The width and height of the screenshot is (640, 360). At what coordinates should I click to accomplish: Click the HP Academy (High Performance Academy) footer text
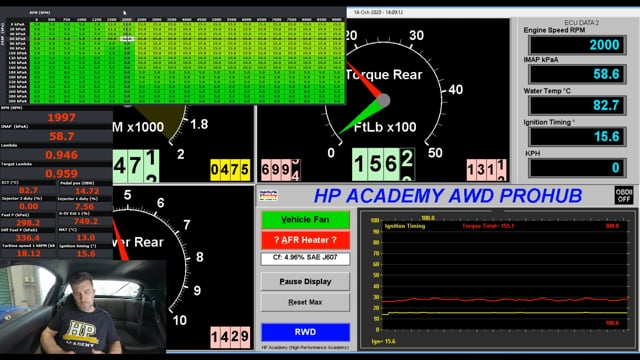pos(305,348)
